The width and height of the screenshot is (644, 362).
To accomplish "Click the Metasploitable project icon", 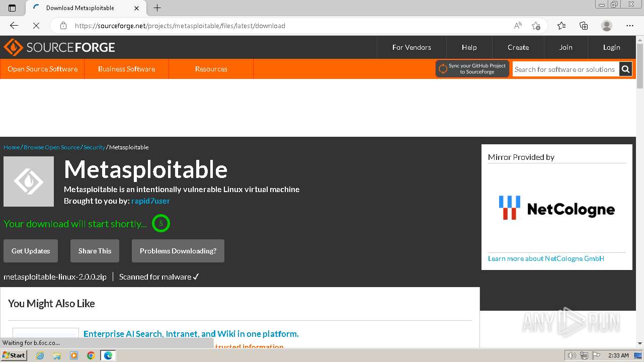I will point(29,182).
